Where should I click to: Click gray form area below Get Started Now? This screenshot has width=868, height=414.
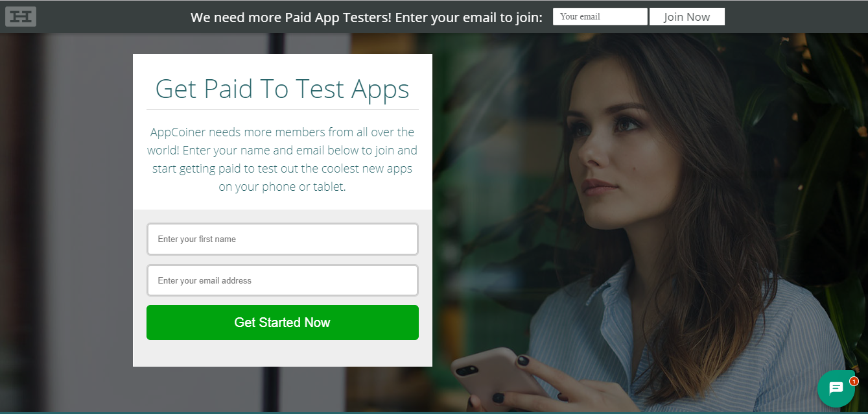[x=283, y=354]
